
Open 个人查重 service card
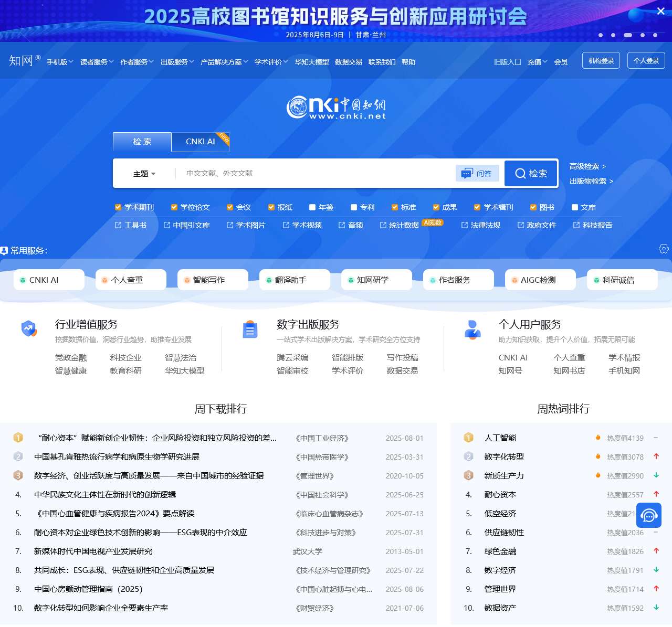click(131, 280)
